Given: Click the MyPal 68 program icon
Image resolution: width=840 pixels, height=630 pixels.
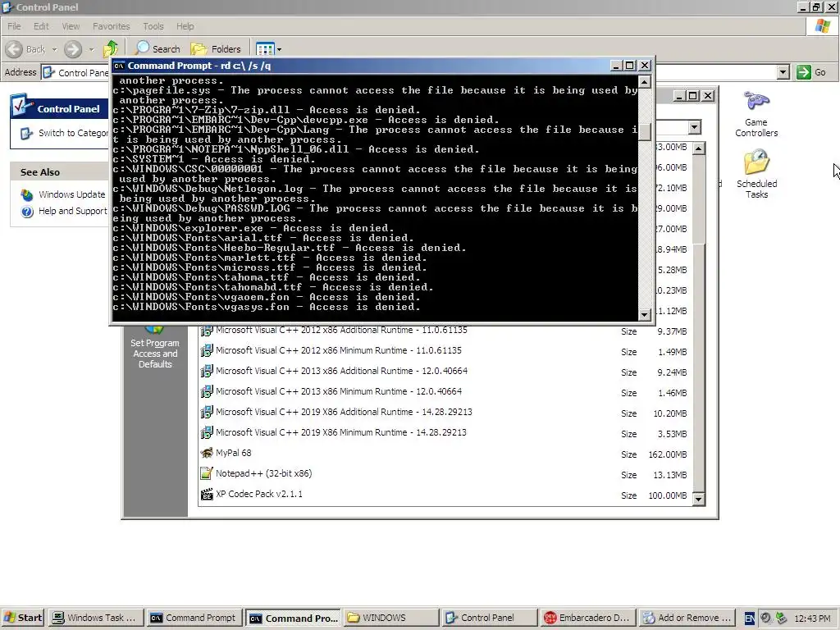Looking at the screenshot, I should [x=206, y=453].
